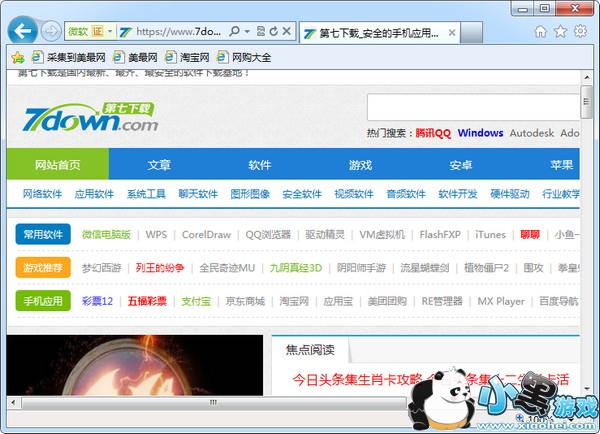
Task: Open QQ浏览器 link
Action: coord(268,235)
